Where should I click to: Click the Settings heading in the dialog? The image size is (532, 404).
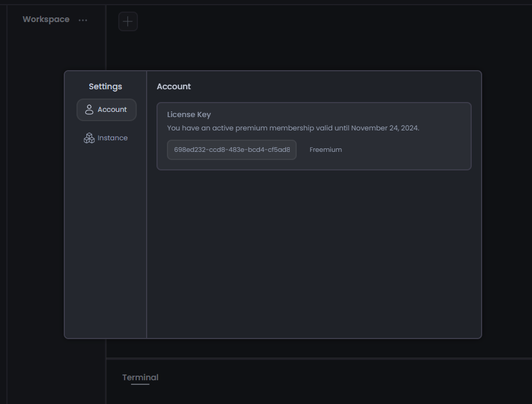coord(105,86)
